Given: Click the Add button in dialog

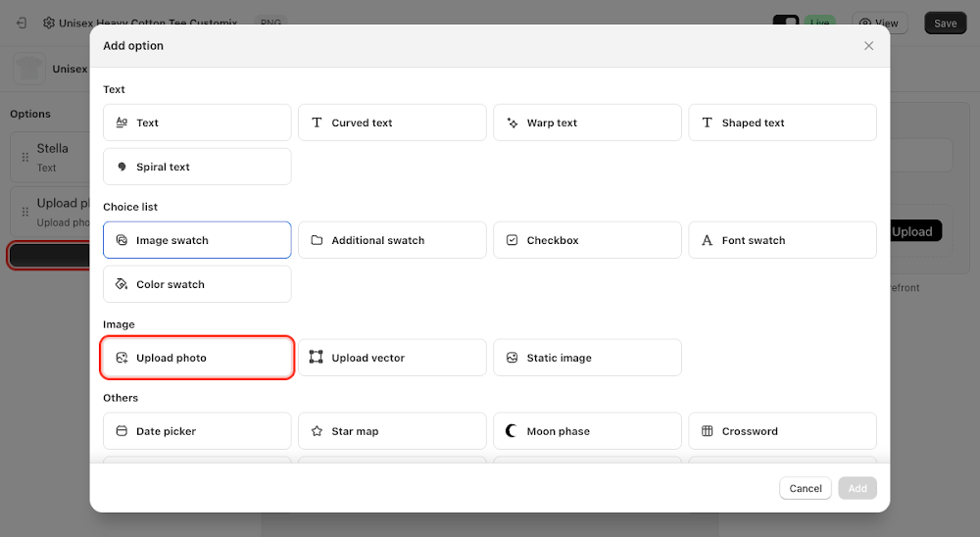Looking at the screenshot, I should coord(857,488).
